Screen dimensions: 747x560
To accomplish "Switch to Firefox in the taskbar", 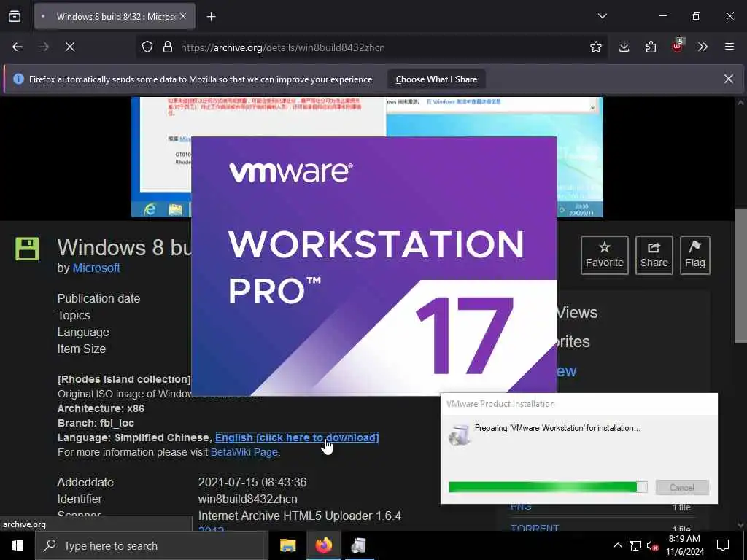I will pyautogui.click(x=323, y=545).
